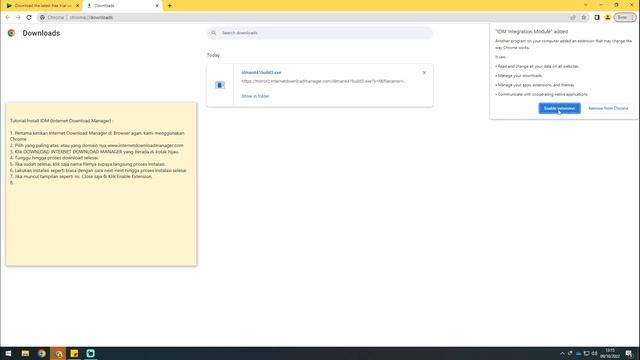Click the Chrome logo beside Downloads
This screenshot has width=640, height=360.
[x=11, y=33]
